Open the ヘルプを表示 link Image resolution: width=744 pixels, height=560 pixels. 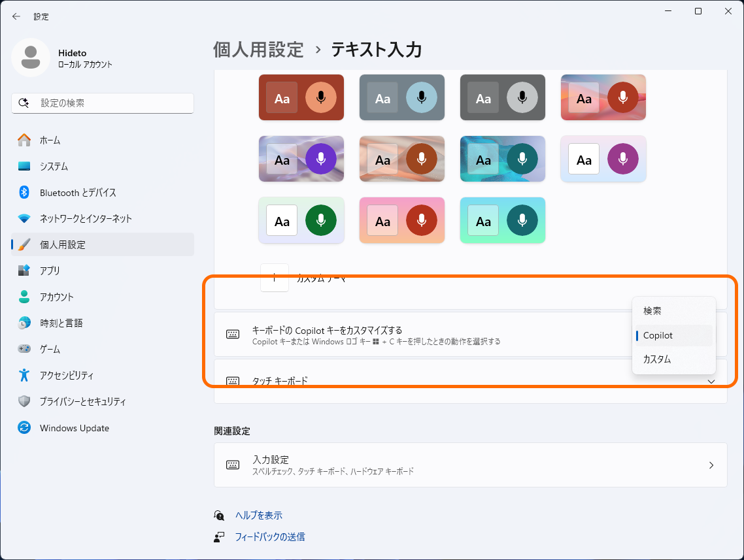point(258,515)
